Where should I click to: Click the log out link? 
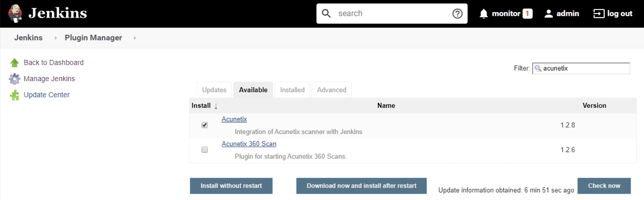tap(620, 14)
